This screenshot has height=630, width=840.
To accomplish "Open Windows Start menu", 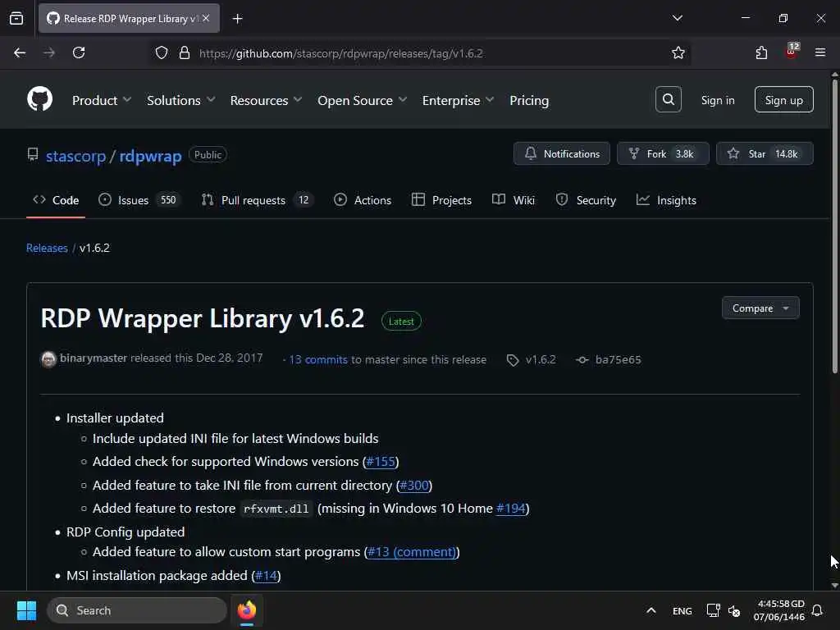I will pyautogui.click(x=26, y=610).
